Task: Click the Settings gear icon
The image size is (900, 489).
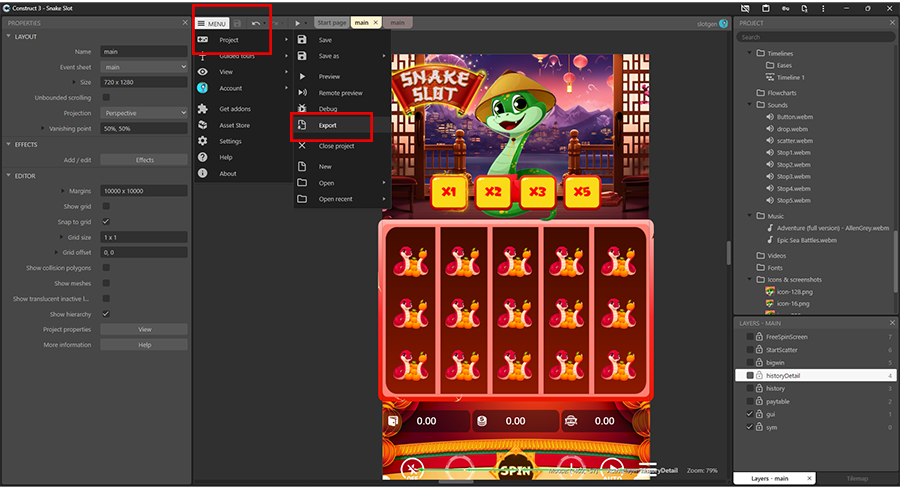Action: 203,141
